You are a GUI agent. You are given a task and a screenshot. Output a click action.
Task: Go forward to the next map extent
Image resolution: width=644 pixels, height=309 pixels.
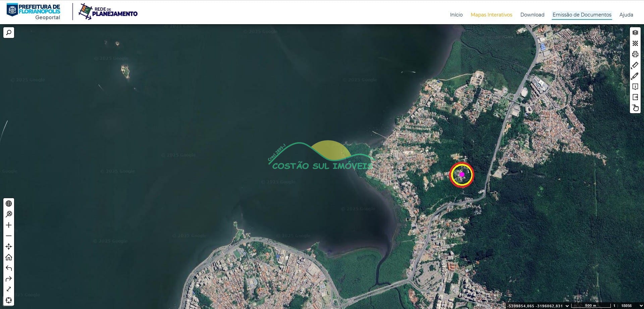(x=9, y=279)
